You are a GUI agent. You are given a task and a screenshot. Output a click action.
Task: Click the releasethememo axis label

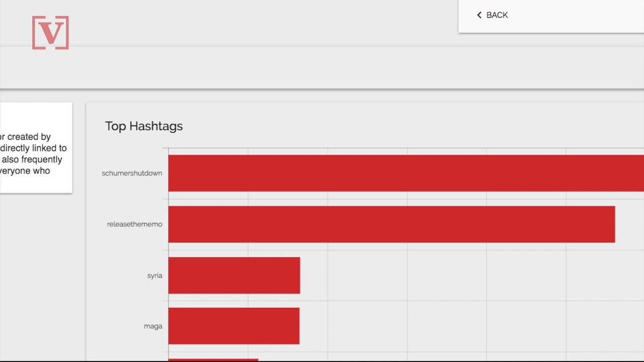pyautogui.click(x=134, y=224)
